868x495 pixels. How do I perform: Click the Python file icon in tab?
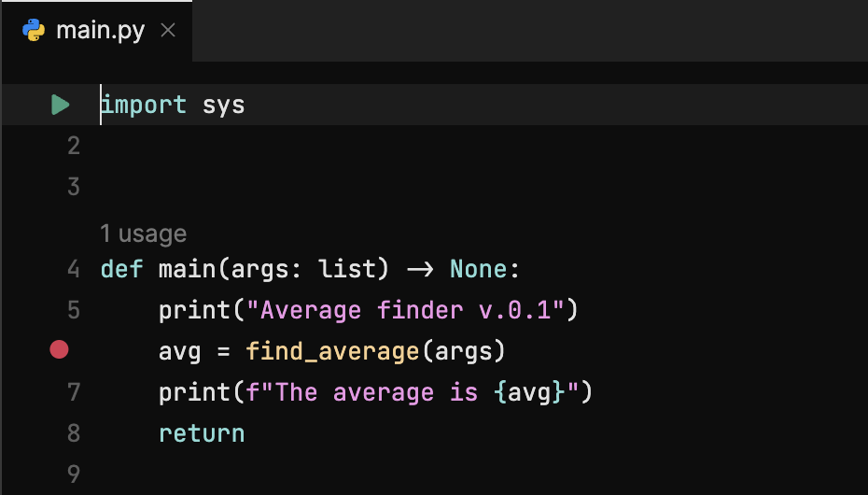pyautogui.click(x=35, y=30)
